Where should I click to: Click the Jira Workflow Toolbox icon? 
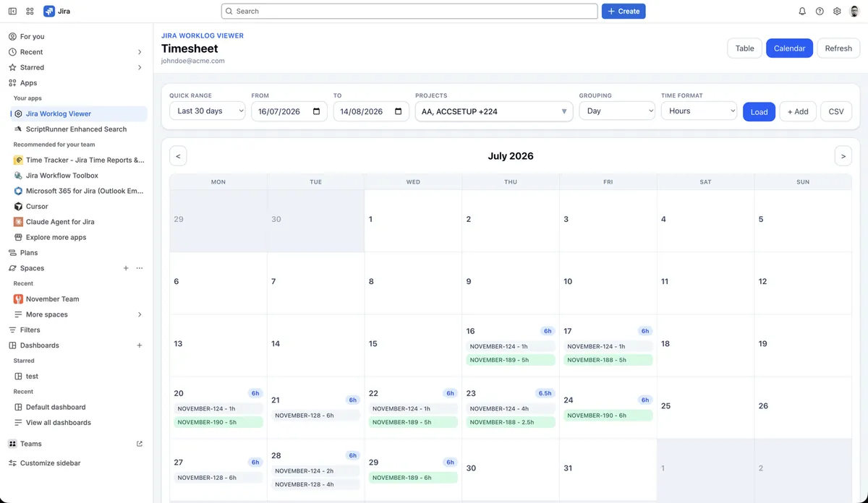[x=18, y=176]
